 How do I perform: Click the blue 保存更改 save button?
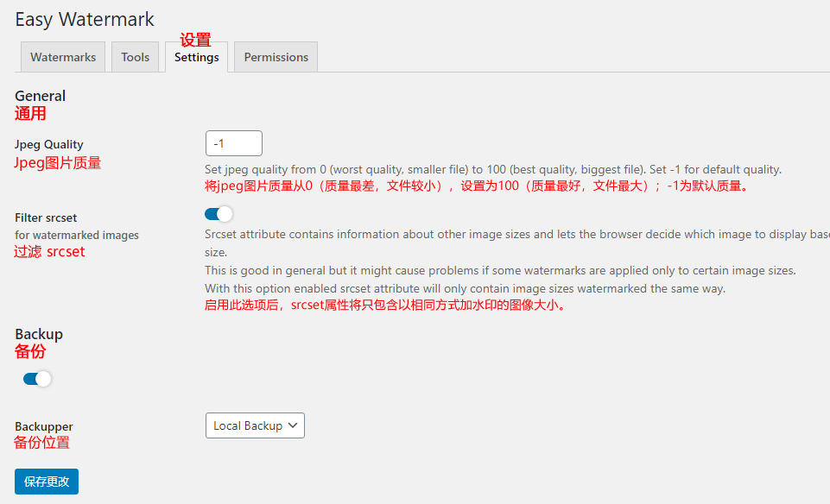pyautogui.click(x=47, y=482)
